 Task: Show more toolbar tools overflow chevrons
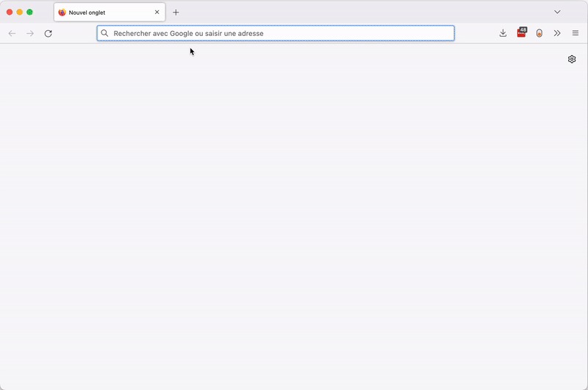pyautogui.click(x=557, y=33)
